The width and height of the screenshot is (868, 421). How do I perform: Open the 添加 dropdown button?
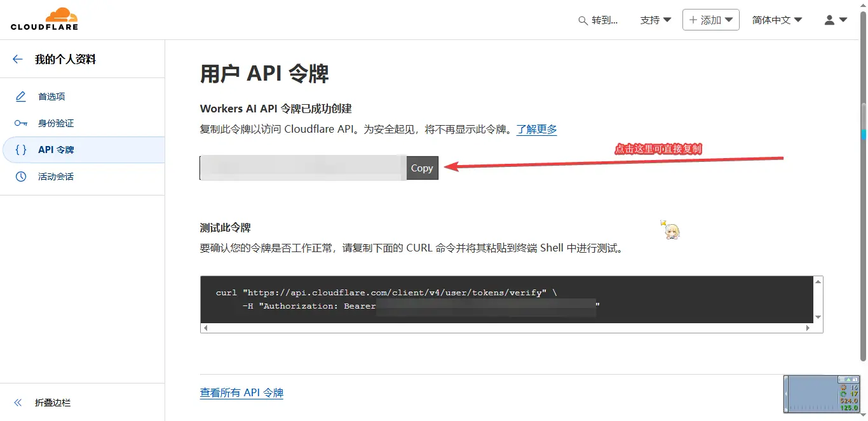(x=711, y=20)
